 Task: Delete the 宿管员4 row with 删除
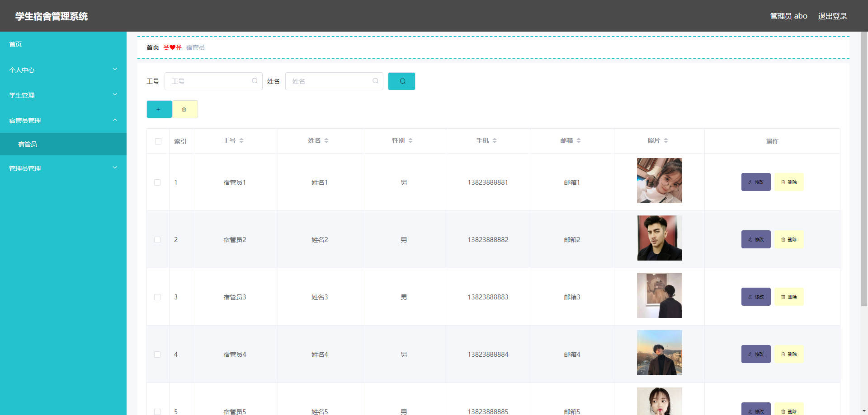789,354
